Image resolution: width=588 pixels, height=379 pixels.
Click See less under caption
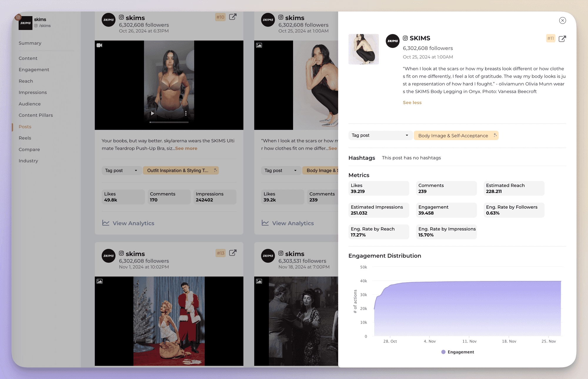tap(412, 102)
